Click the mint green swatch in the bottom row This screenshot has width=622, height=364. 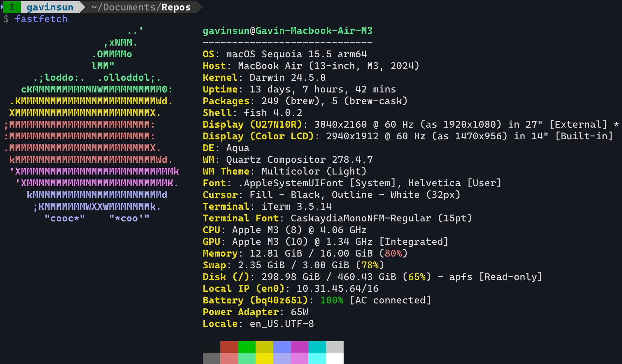(x=247, y=358)
